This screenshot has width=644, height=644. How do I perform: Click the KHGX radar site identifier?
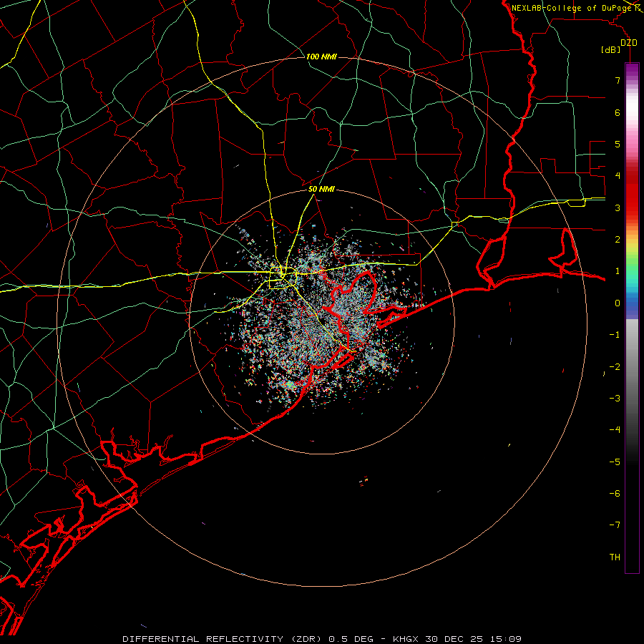point(405,639)
